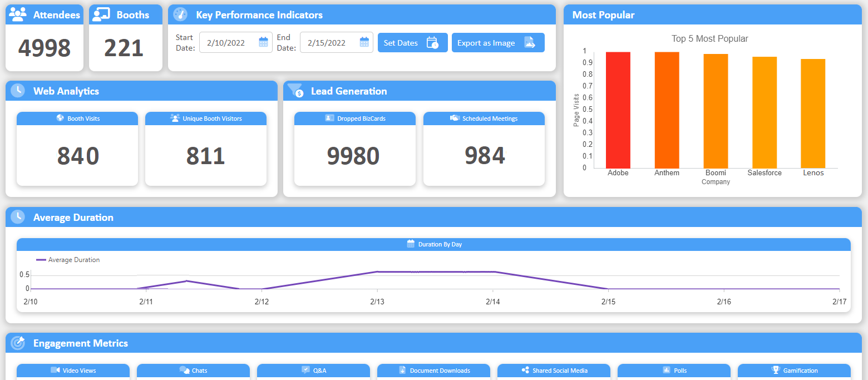
Task: Open the Video Views metric tab
Action: (x=73, y=371)
